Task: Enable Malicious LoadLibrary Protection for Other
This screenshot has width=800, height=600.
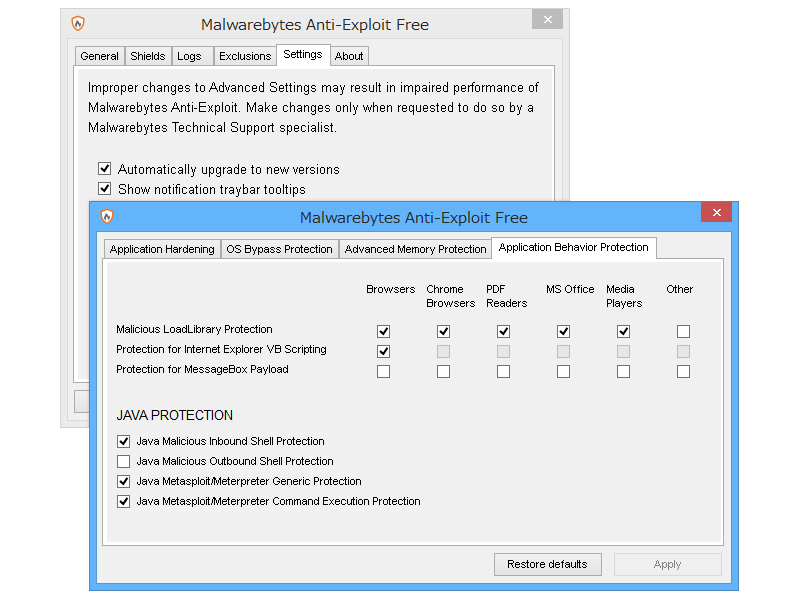Action: point(684,332)
